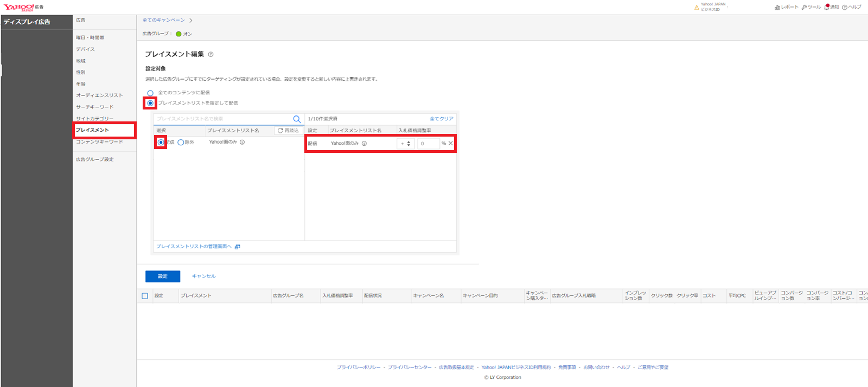The image size is (868, 387).
Task: Select 全てのコンテンツに配信 radio button
Action: pos(150,93)
